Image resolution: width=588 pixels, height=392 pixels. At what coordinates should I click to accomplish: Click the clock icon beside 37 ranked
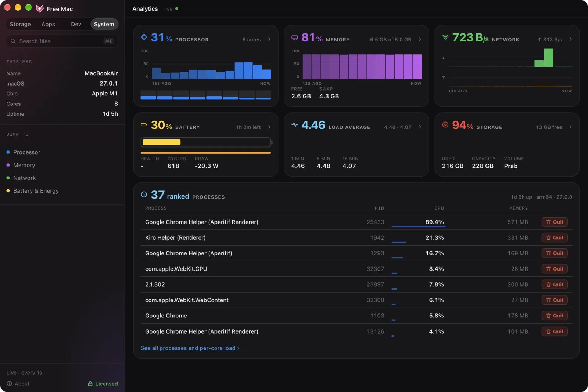coord(144,195)
